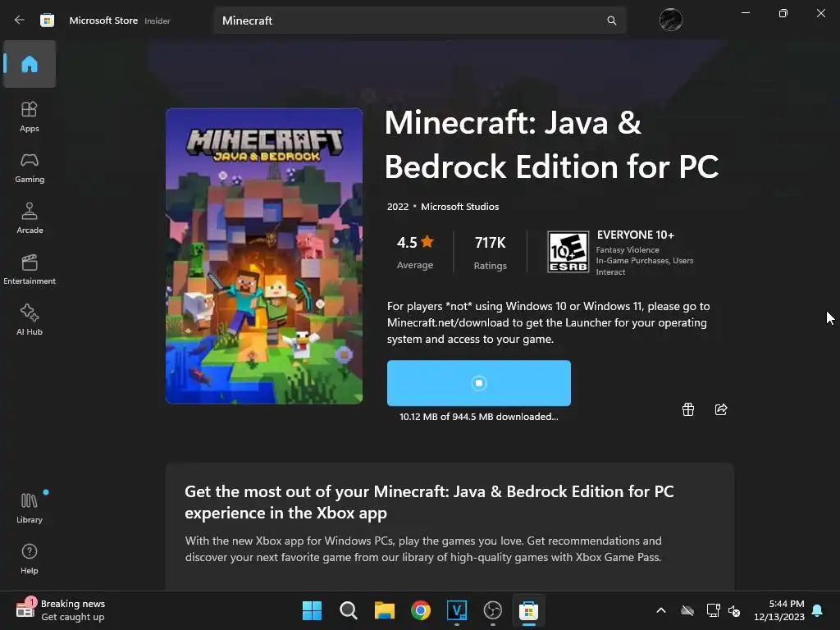Open the network status tray icon

[713, 610]
